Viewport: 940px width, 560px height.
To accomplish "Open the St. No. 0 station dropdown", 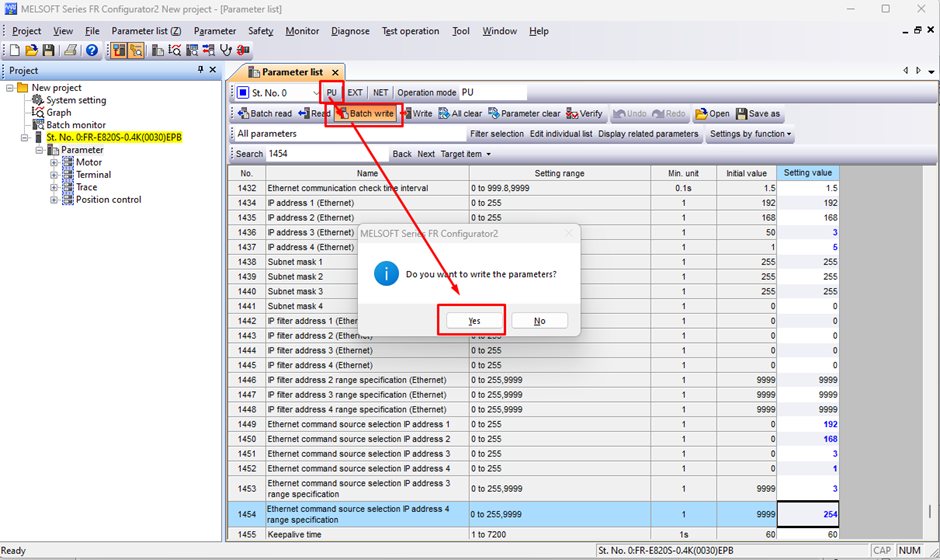I will [x=315, y=93].
